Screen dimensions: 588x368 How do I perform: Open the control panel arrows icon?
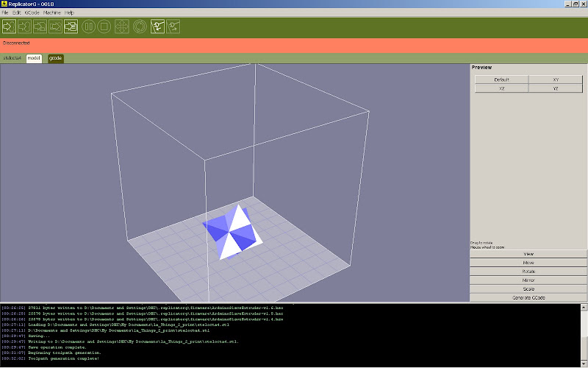(122, 26)
